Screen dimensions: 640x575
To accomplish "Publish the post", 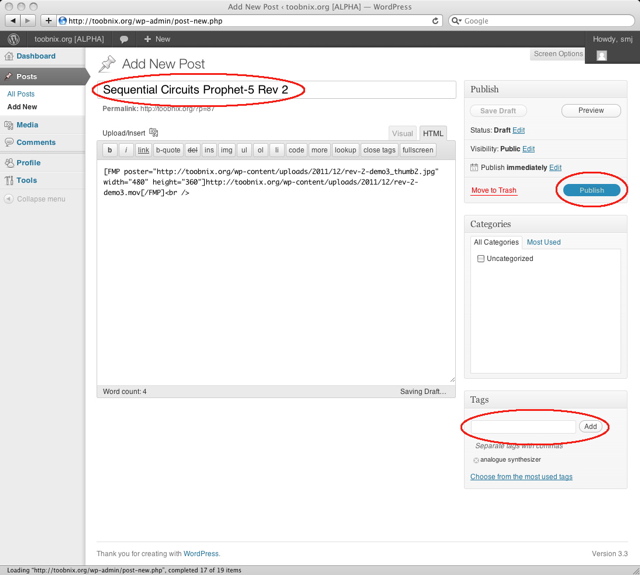I will click(591, 190).
